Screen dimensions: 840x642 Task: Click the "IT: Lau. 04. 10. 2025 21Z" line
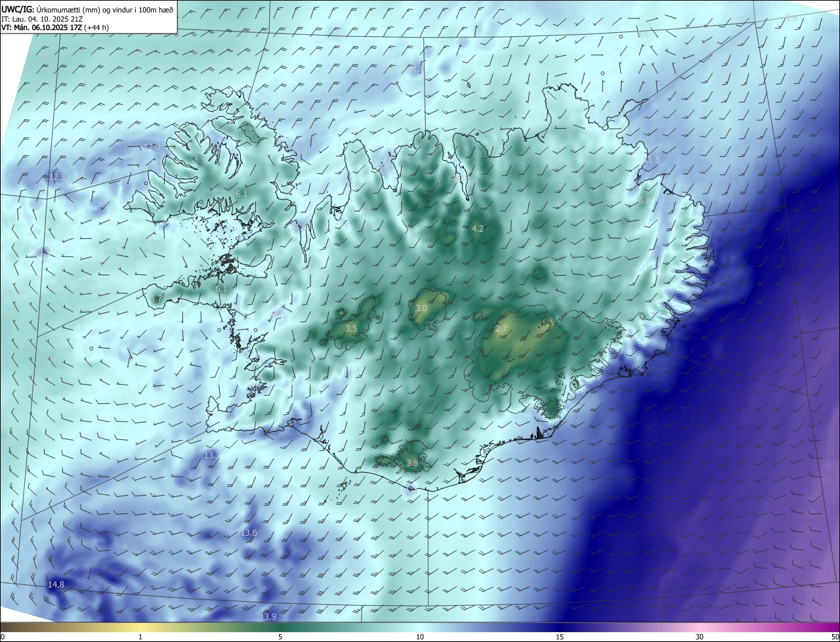(x=43, y=19)
